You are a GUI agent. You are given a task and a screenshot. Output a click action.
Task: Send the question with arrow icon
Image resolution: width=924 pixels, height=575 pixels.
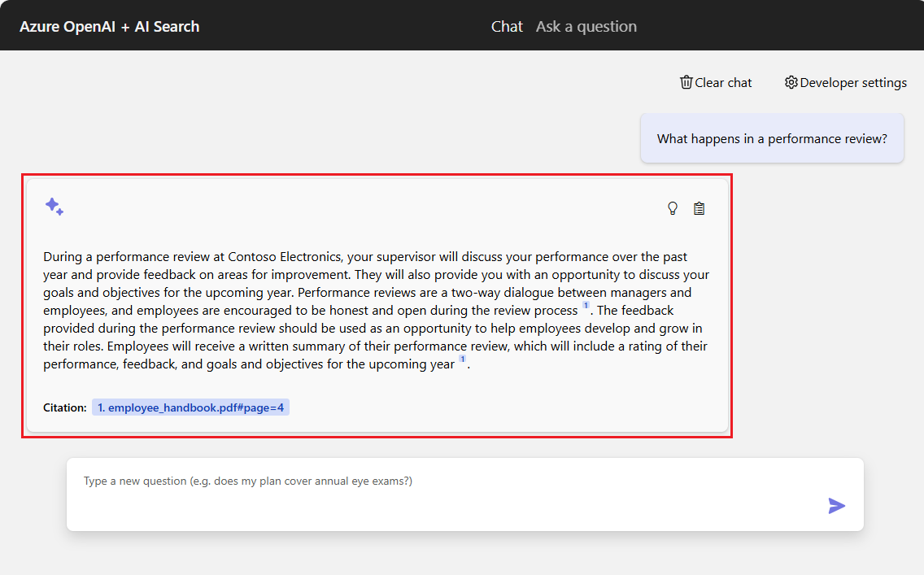836,506
